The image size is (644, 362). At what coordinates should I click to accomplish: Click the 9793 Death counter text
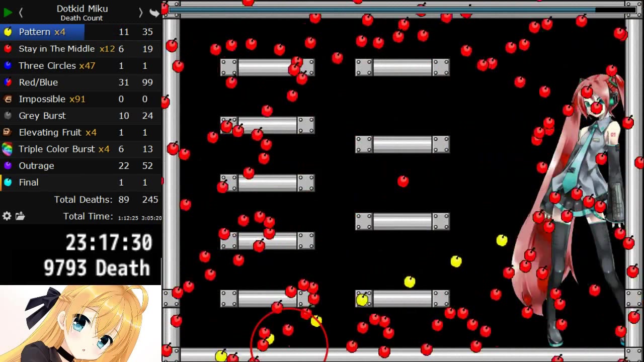97,268
